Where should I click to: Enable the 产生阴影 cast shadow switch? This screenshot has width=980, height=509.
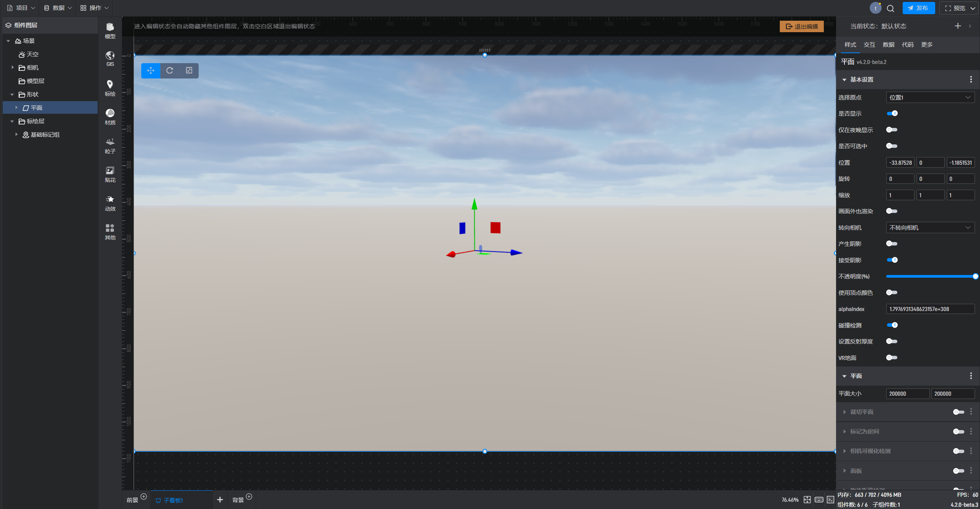coord(892,244)
